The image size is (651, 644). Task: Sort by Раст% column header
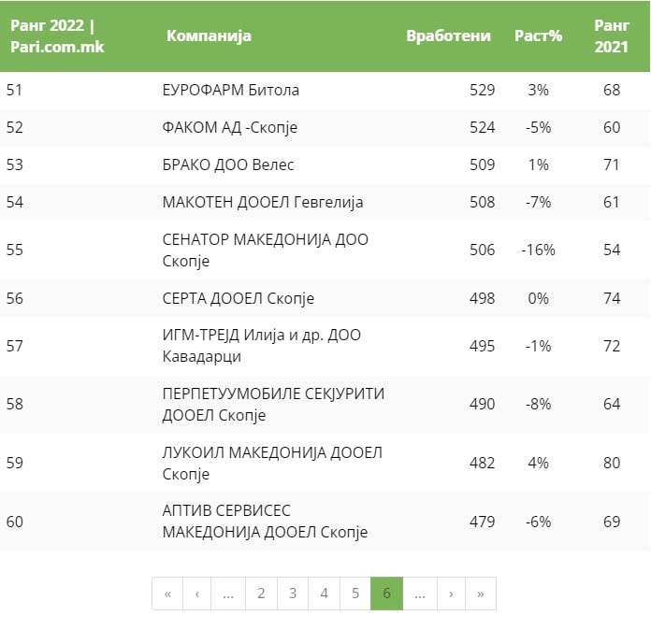[538, 36]
